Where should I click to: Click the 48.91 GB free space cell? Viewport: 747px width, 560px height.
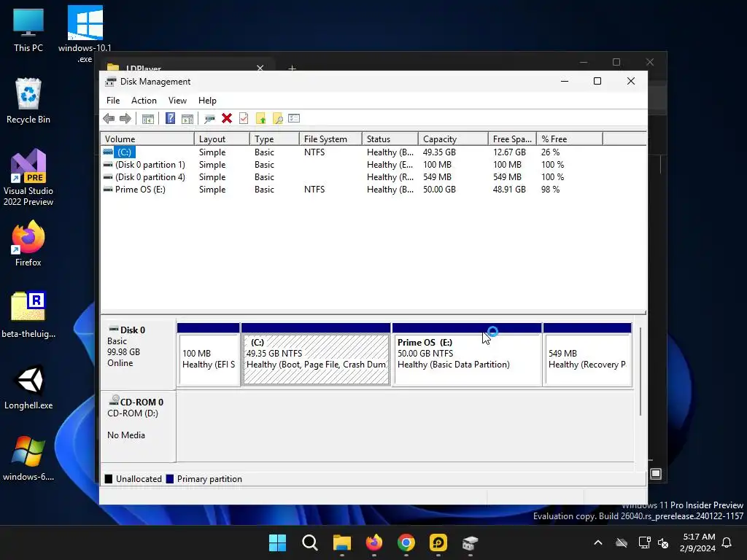tap(509, 189)
